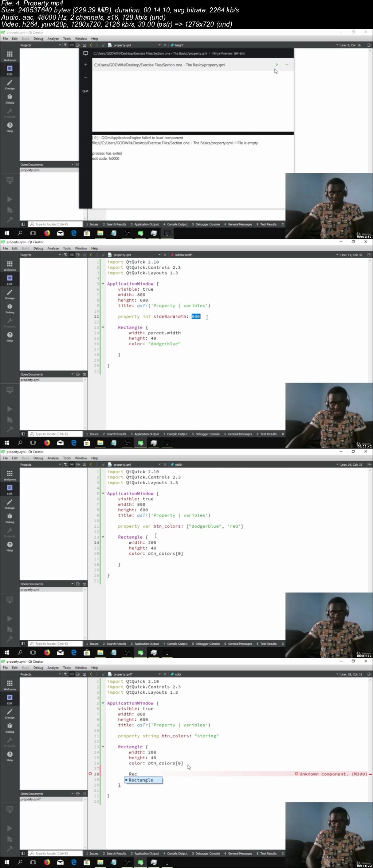
Task: Open Debug menu in 00:05:42 frame
Action: tap(38, 248)
